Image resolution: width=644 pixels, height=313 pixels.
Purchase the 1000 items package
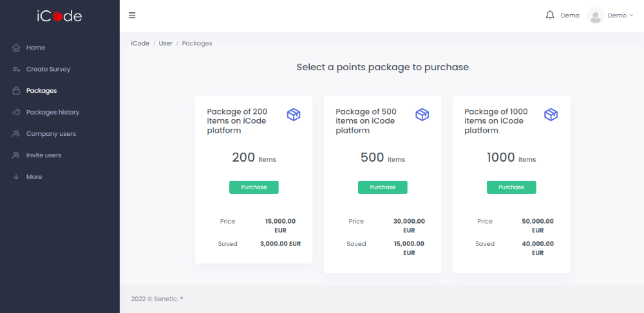click(511, 187)
